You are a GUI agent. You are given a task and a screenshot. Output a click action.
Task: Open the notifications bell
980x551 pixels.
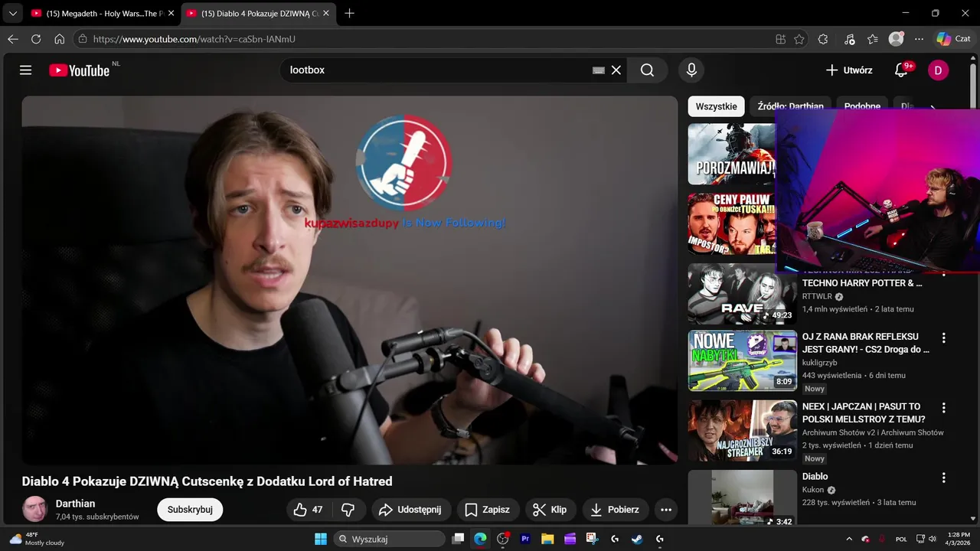coord(901,70)
